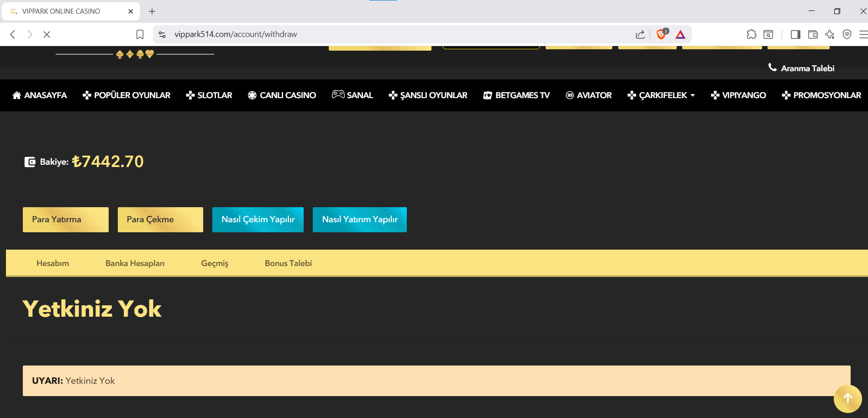Open the extensions puzzle icon
The width and height of the screenshot is (868, 418).
751,34
